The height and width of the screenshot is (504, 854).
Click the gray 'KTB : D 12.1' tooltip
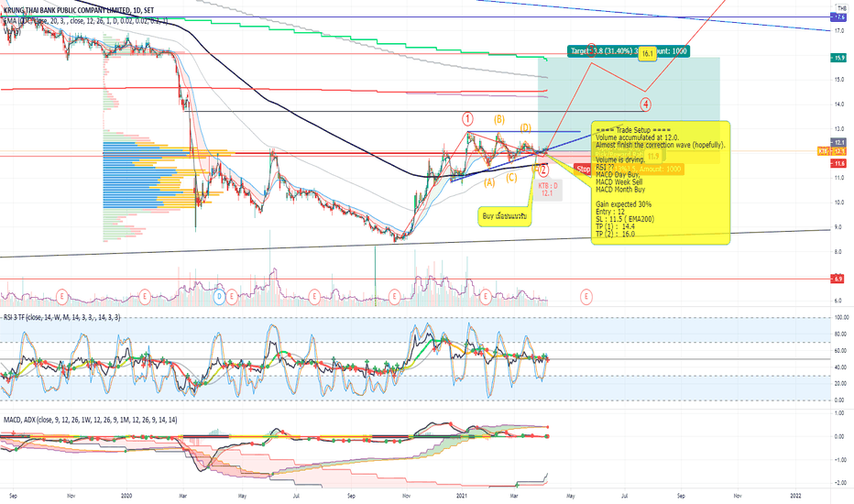[547, 189]
